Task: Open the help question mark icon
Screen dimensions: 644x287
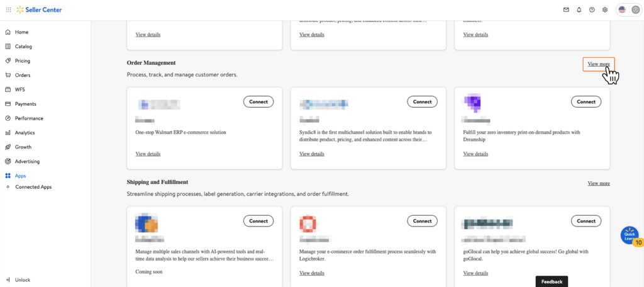Action: pyautogui.click(x=592, y=9)
